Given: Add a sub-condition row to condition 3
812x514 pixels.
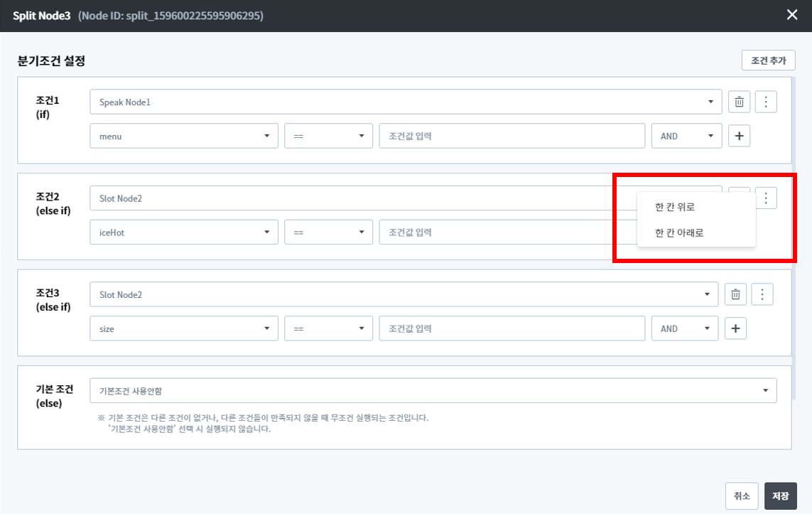Looking at the screenshot, I should (x=735, y=328).
